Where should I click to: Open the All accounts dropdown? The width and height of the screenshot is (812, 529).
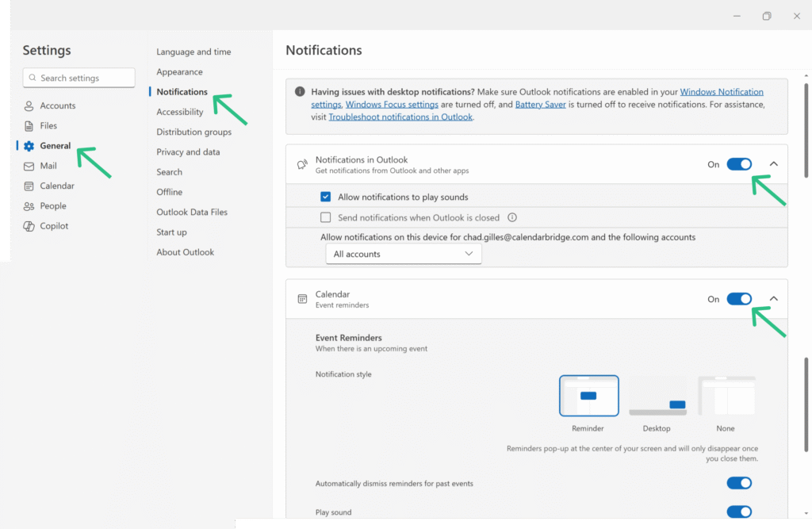(x=404, y=254)
